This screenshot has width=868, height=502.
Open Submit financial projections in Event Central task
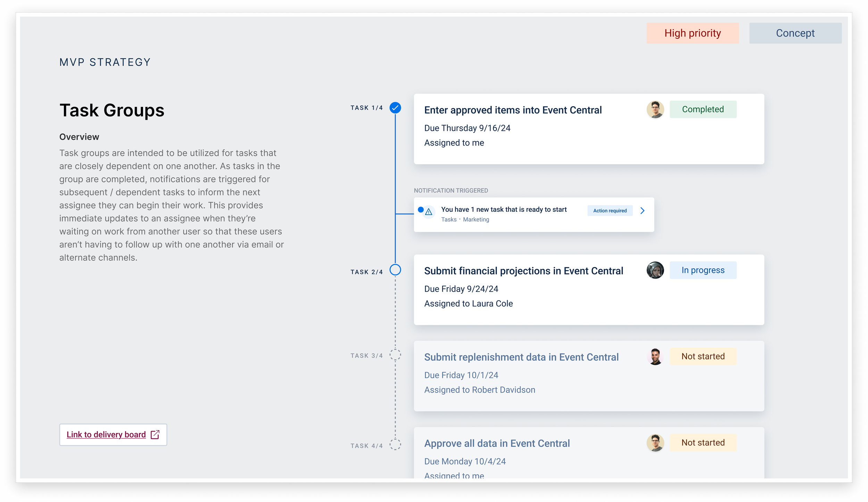tap(524, 271)
